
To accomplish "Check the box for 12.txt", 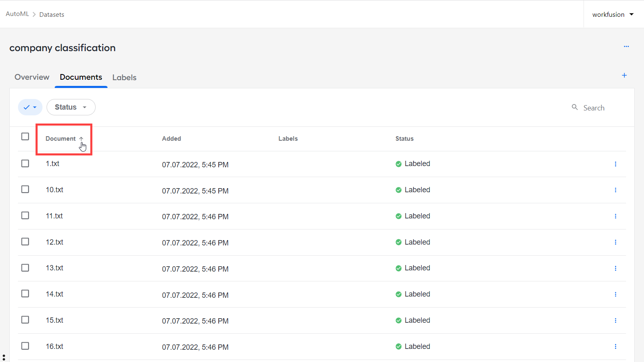I will point(25,242).
